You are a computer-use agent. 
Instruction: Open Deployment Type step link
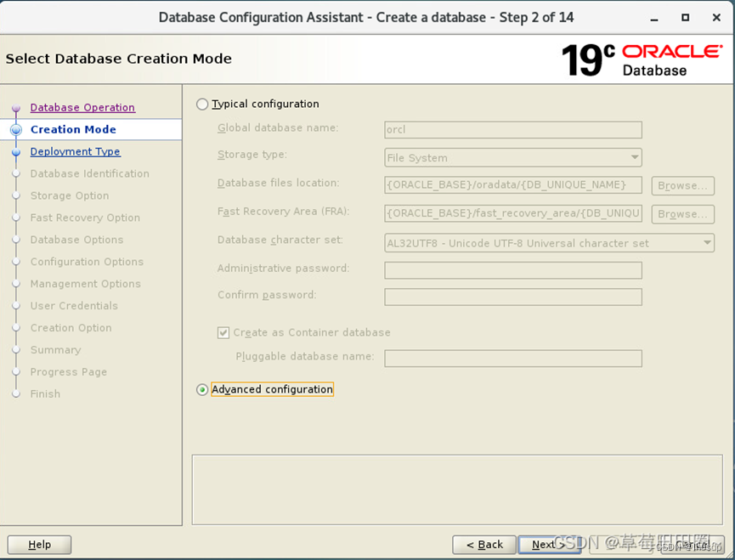coord(75,151)
